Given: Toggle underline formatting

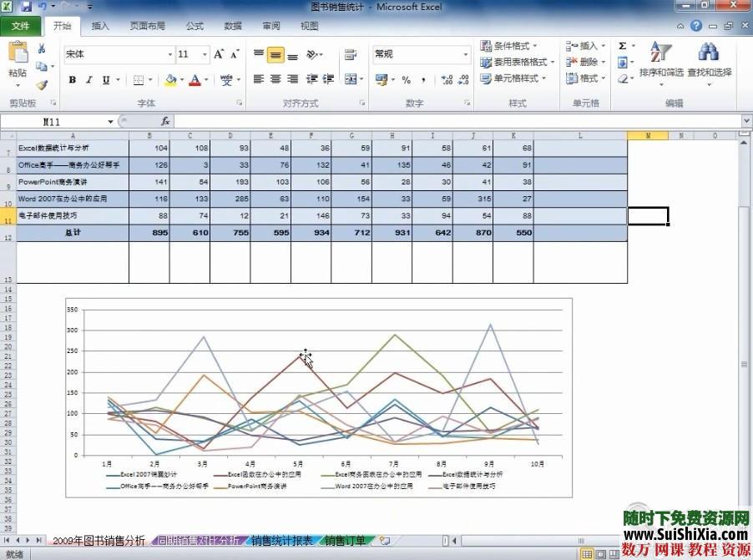Looking at the screenshot, I should (x=106, y=80).
